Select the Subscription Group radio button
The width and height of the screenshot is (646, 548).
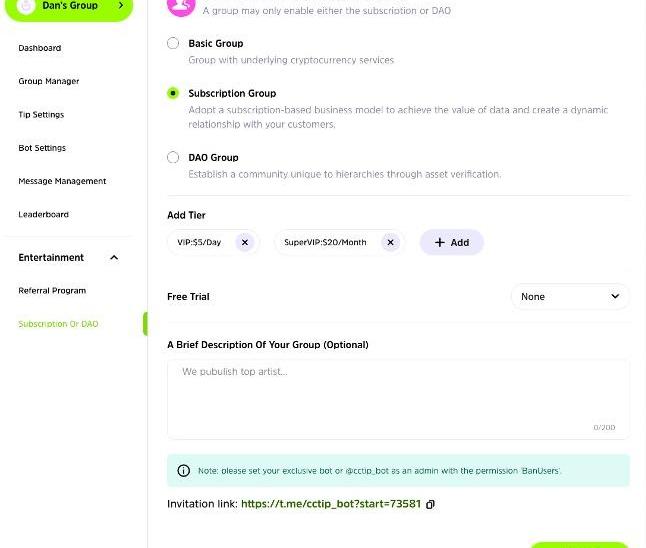point(173,94)
